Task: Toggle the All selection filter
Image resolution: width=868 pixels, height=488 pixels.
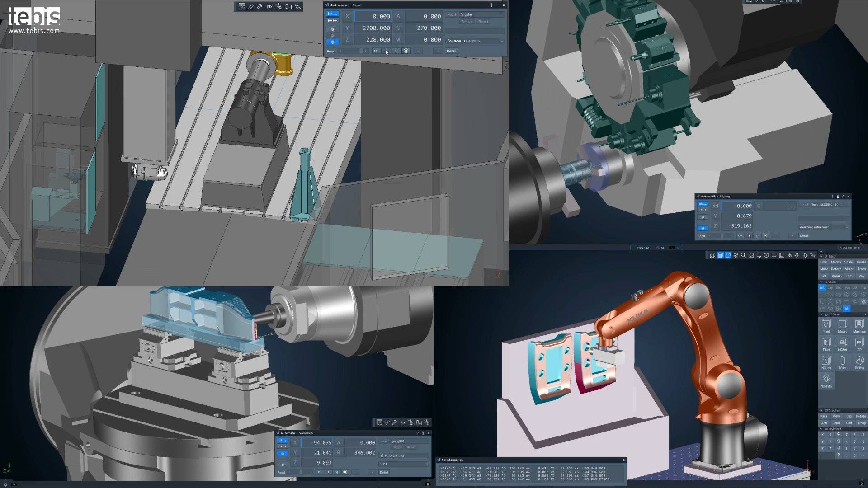Action: (x=847, y=309)
